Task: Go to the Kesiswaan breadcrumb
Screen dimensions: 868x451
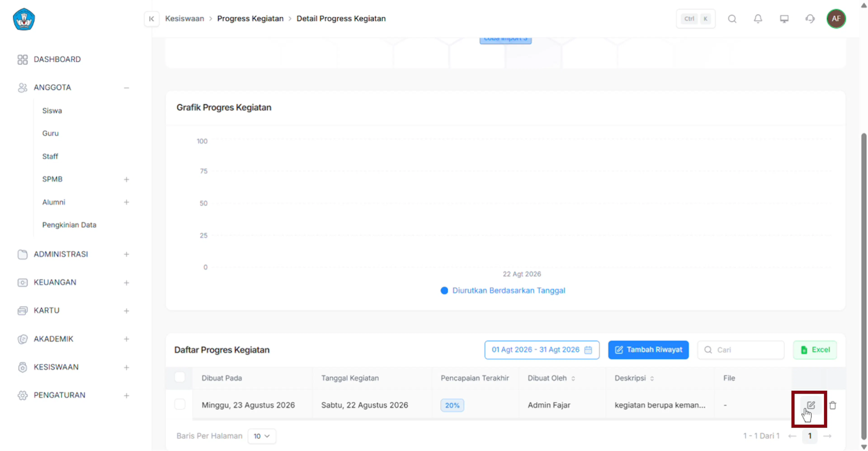Action: pos(185,19)
